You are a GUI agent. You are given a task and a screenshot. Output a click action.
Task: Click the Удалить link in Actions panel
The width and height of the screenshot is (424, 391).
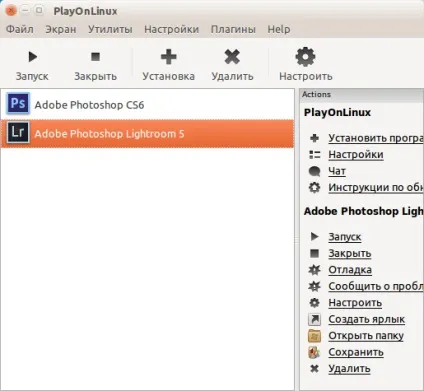coord(349,369)
